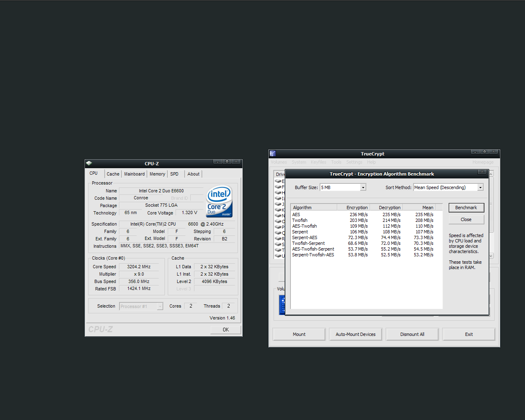Select the AES-Twofish-Serpent benchmark row
Viewport: 525px width, 420px height.
[363, 249]
